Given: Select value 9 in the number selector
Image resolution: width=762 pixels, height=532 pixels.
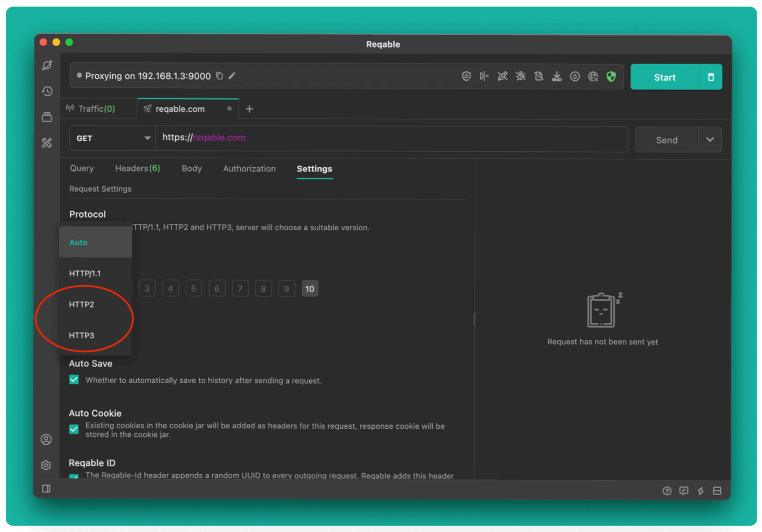Looking at the screenshot, I should [x=287, y=288].
